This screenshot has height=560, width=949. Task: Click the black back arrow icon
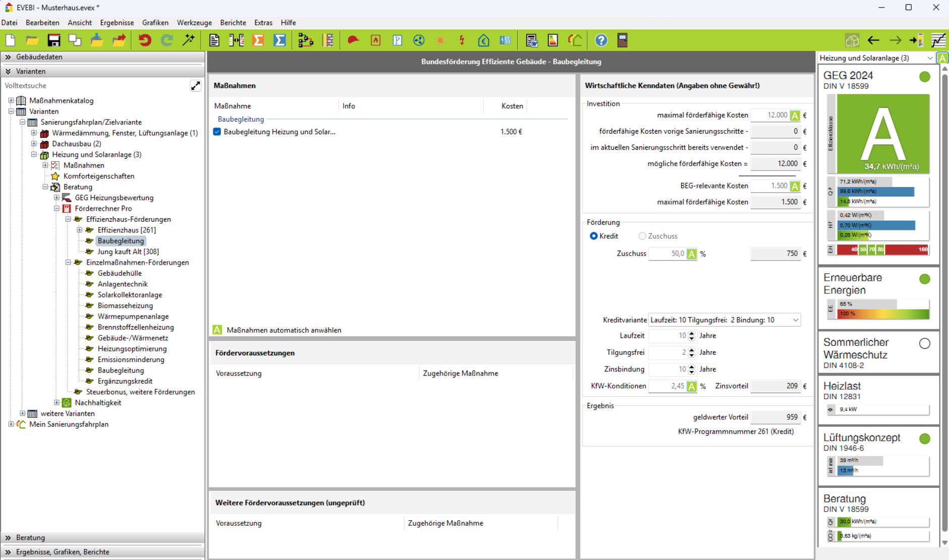(x=873, y=40)
